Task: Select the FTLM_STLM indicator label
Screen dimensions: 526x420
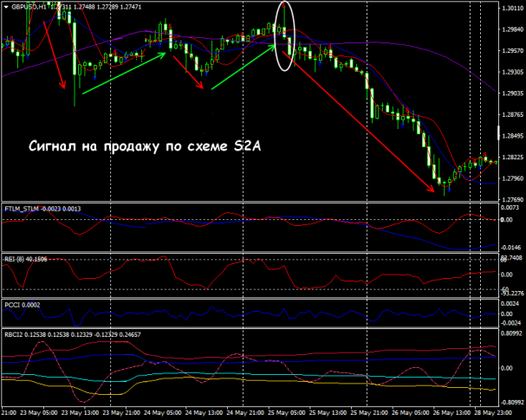Action: pyautogui.click(x=22, y=209)
